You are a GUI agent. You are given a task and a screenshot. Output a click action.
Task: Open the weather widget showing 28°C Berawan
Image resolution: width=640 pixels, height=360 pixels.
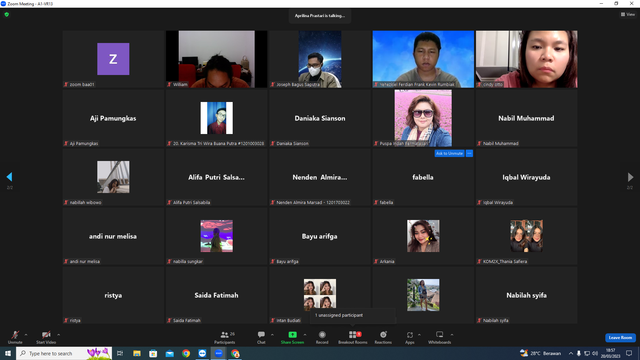click(540, 353)
